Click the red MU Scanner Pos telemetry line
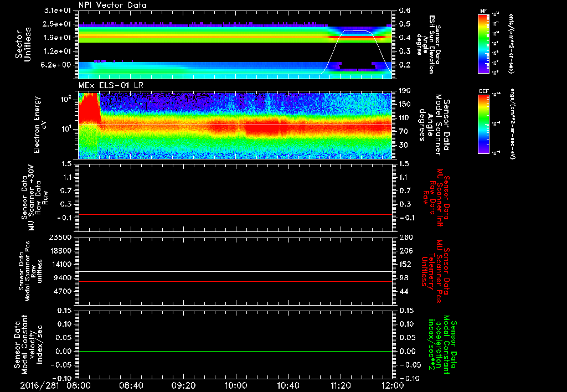Viewport: 567px width, 392px height. click(235, 281)
